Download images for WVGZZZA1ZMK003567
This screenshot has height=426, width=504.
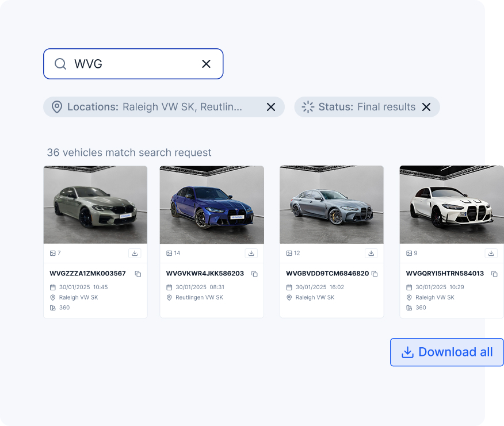135,253
